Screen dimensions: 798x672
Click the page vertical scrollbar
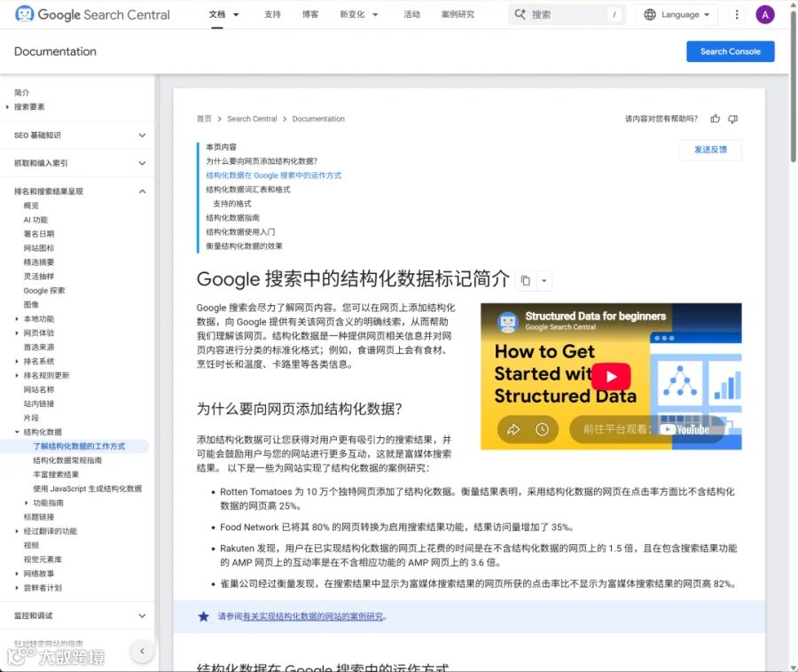tap(793, 87)
